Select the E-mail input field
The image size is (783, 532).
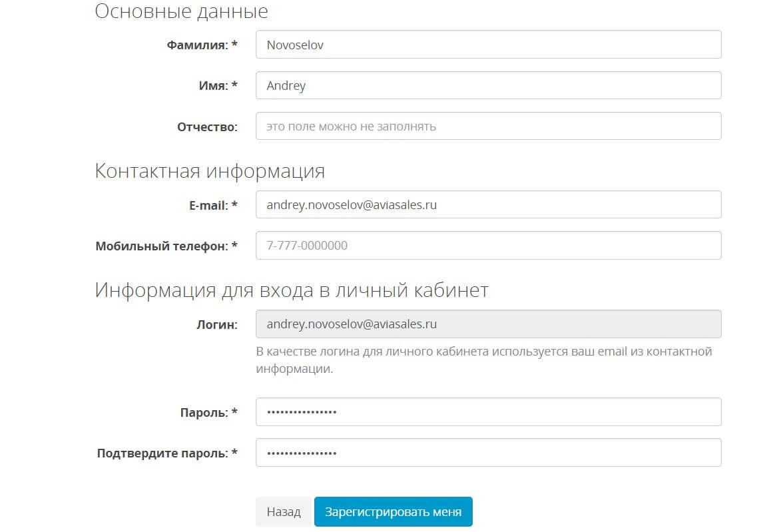[x=488, y=205]
